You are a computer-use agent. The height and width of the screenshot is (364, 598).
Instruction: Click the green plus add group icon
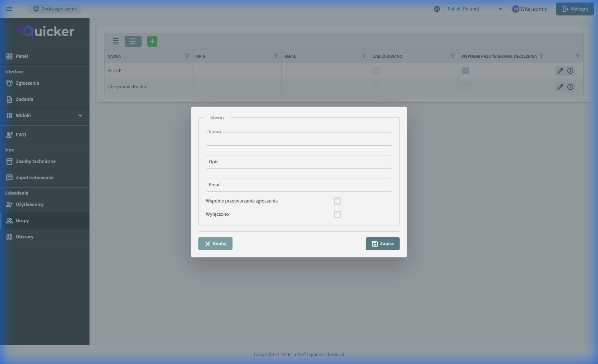152,41
